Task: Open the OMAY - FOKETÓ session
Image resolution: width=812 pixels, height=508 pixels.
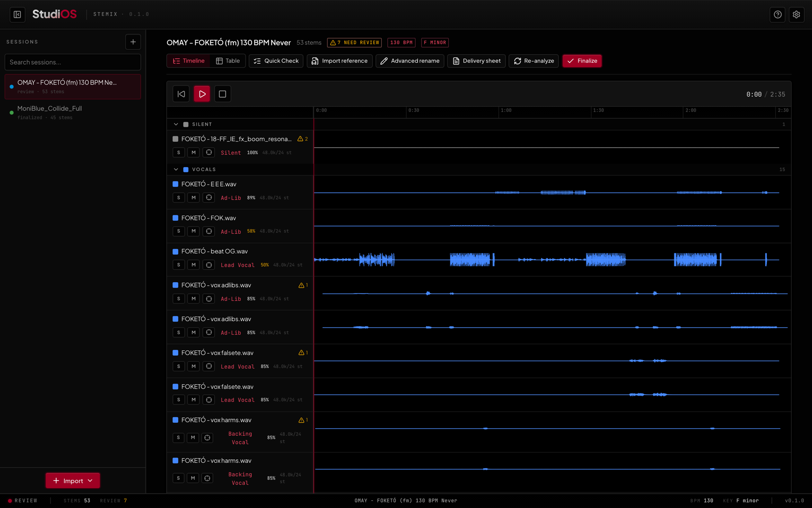Action: [x=73, y=86]
